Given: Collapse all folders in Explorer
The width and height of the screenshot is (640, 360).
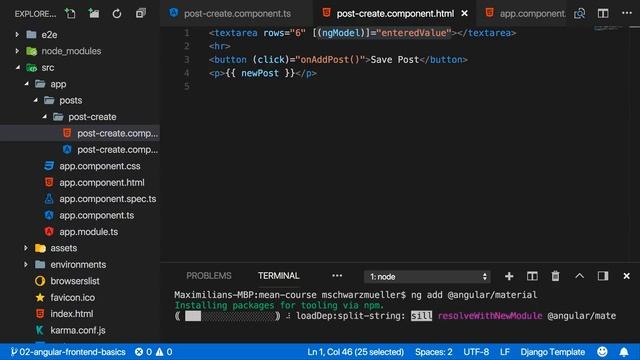Looking at the screenshot, I should click(x=141, y=14).
